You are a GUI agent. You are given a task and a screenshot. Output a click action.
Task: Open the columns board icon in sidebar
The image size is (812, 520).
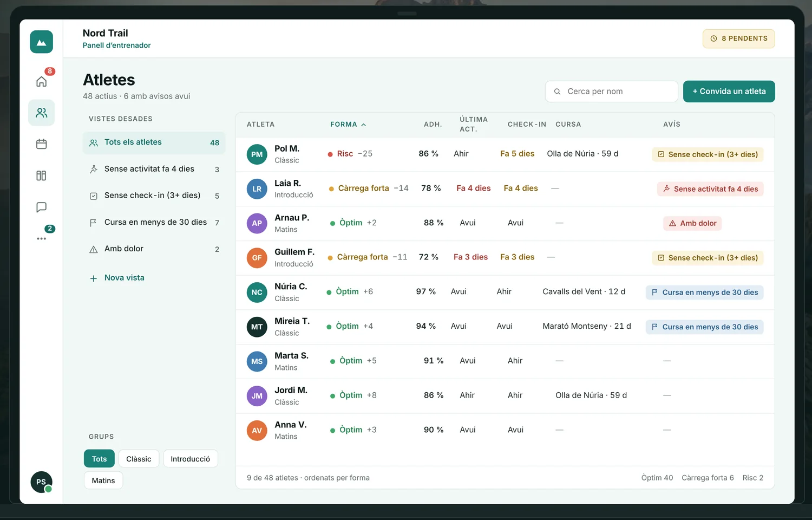tap(41, 175)
